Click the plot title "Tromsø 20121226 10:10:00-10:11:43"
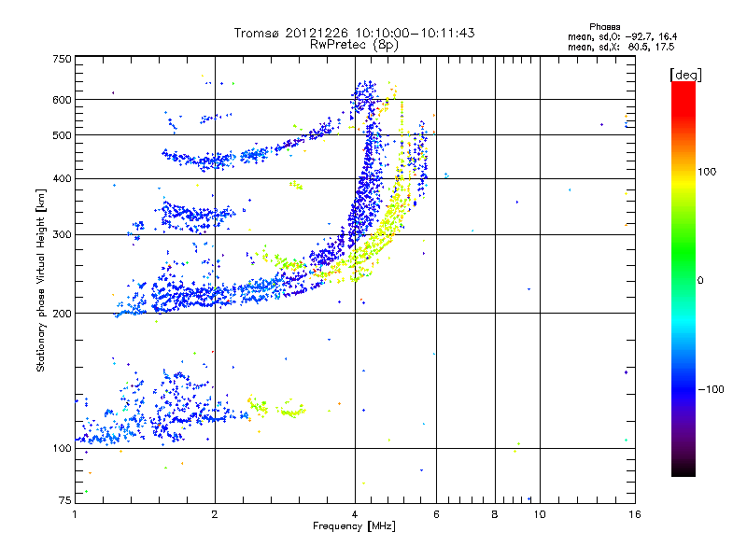Screen dimensions: 747x560 coord(354,33)
